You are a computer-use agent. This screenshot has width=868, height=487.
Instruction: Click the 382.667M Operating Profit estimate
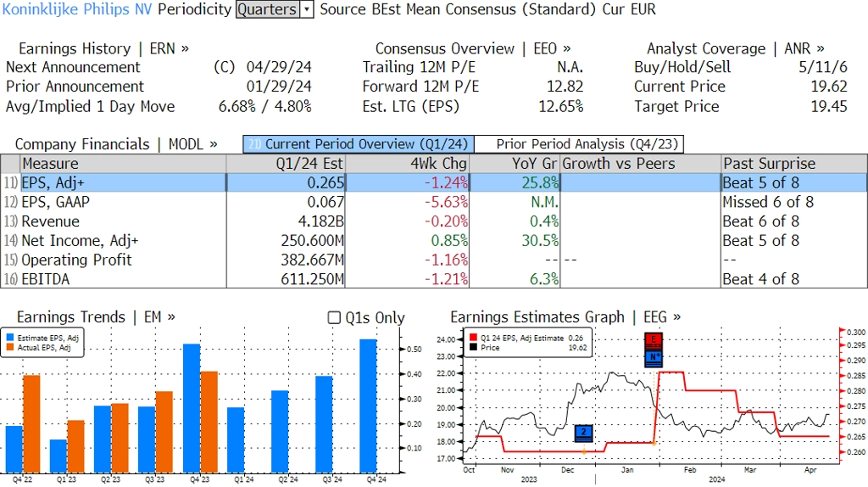click(312, 260)
